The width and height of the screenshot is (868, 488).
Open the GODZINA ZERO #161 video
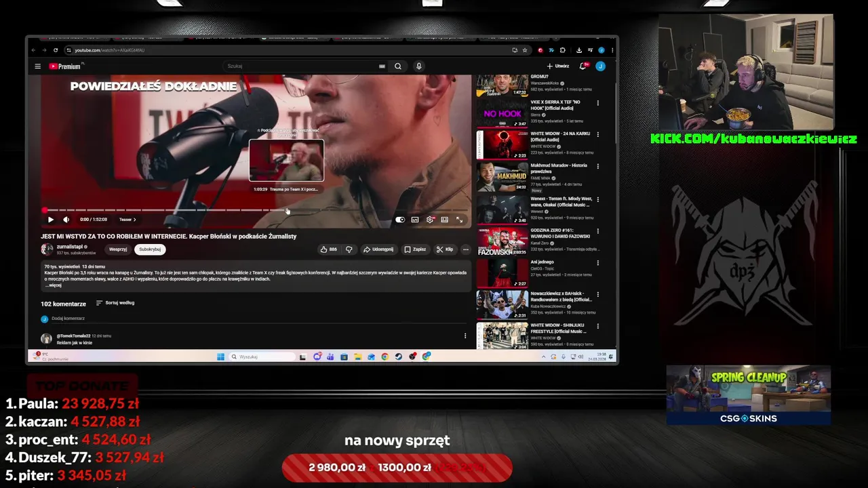click(x=502, y=242)
